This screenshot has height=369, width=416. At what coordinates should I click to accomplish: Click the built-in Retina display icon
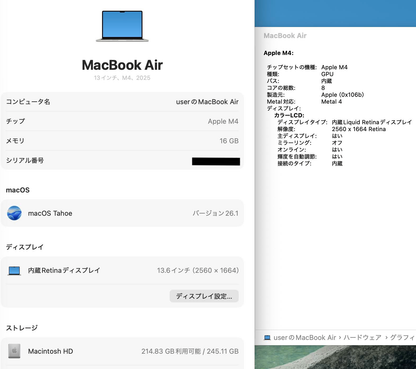pyautogui.click(x=14, y=271)
